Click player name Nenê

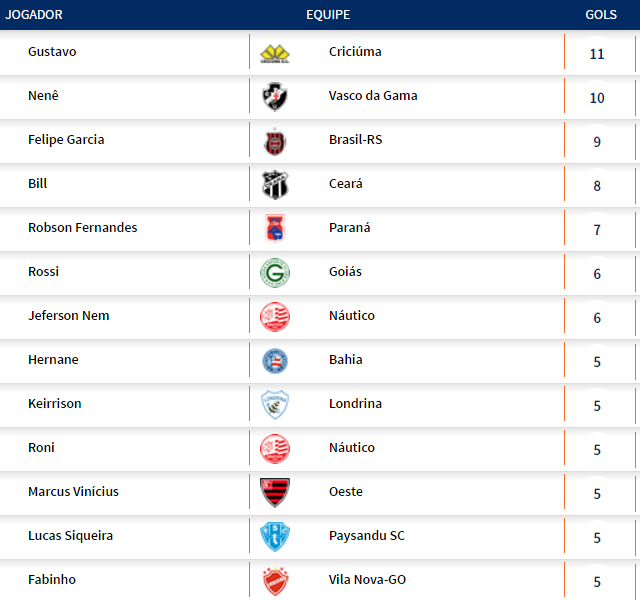point(42,96)
